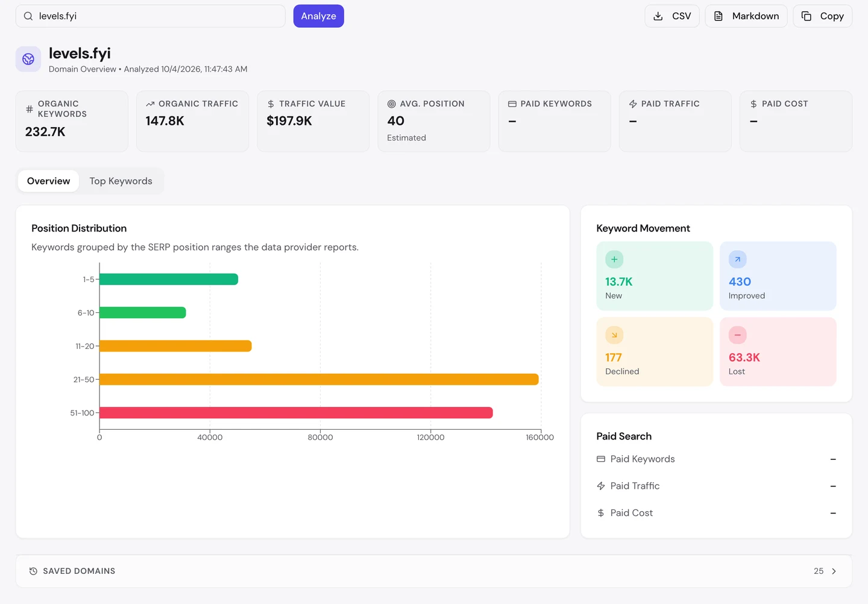The width and height of the screenshot is (868, 604).
Task: Click the Paid Search panel's Paid Keywords icon
Action: [x=601, y=459]
